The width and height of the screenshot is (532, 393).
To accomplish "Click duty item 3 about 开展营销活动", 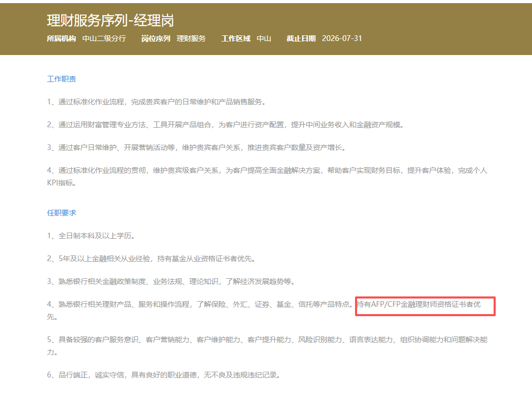I will (196, 147).
